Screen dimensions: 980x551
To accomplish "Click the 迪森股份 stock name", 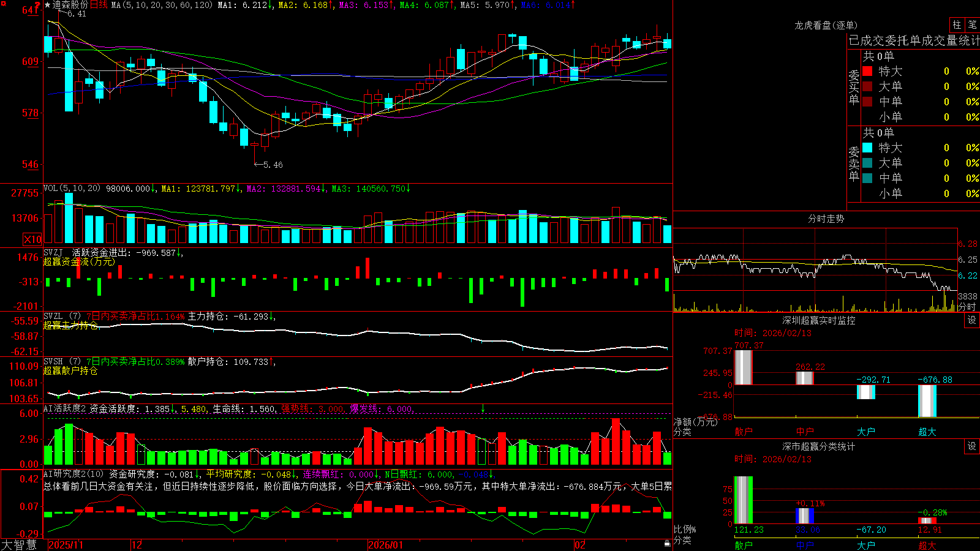I will pyautogui.click(x=70, y=5).
